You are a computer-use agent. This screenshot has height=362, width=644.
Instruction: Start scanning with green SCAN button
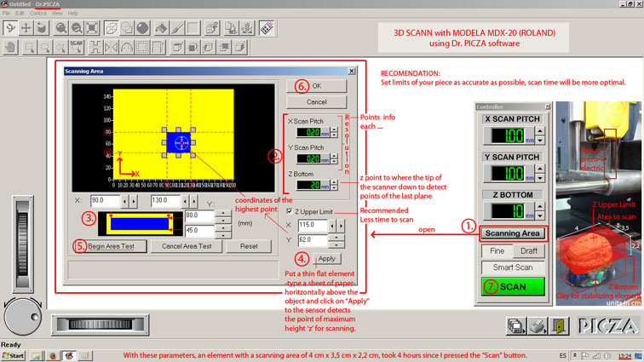[x=513, y=286]
